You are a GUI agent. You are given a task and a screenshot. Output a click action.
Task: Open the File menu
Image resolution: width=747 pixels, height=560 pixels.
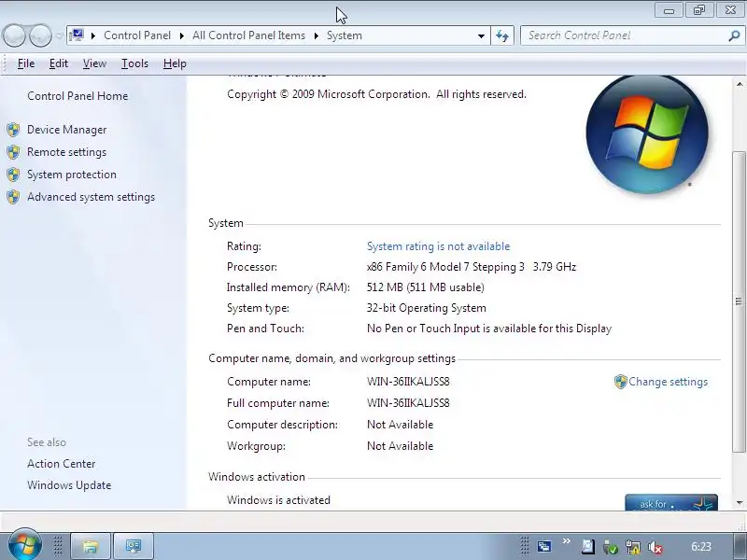coord(26,63)
